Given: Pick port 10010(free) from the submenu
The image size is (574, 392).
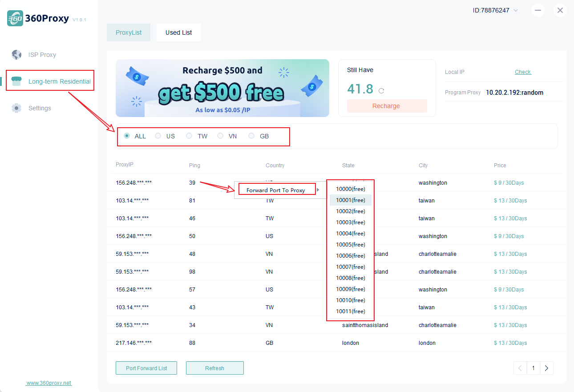Looking at the screenshot, I should click(351, 300).
